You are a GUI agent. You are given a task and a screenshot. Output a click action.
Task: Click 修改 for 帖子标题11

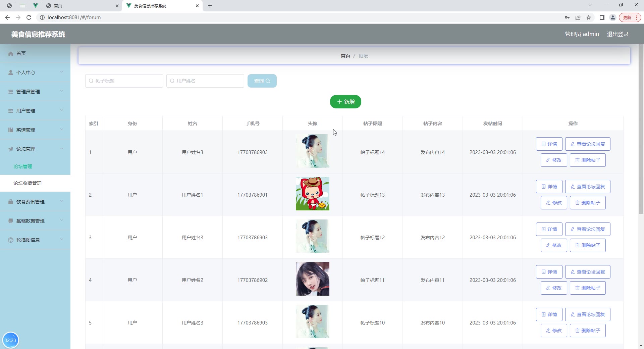pyautogui.click(x=554, y=288)
